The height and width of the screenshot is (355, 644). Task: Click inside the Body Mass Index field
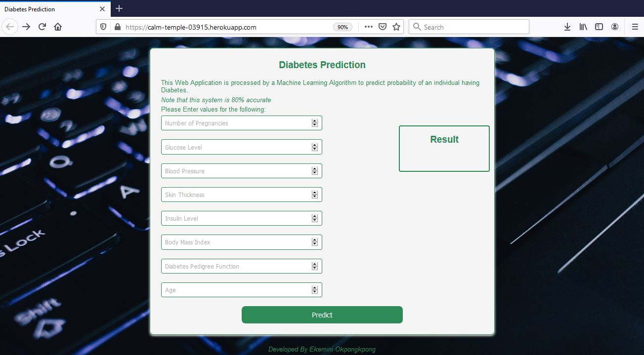232,242
